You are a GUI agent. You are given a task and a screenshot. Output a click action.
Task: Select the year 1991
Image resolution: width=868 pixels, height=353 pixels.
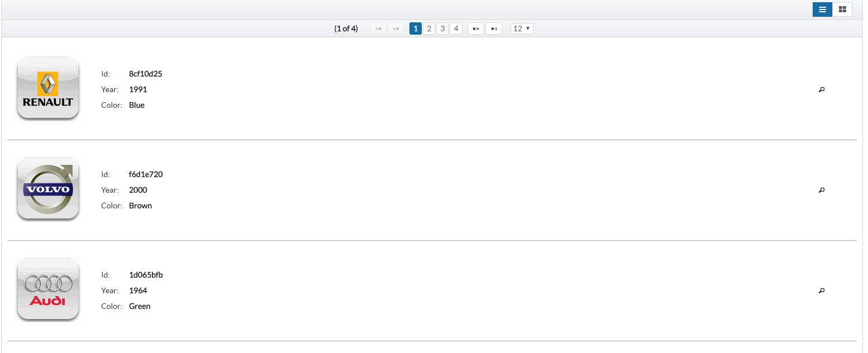[x=138, y=89]
